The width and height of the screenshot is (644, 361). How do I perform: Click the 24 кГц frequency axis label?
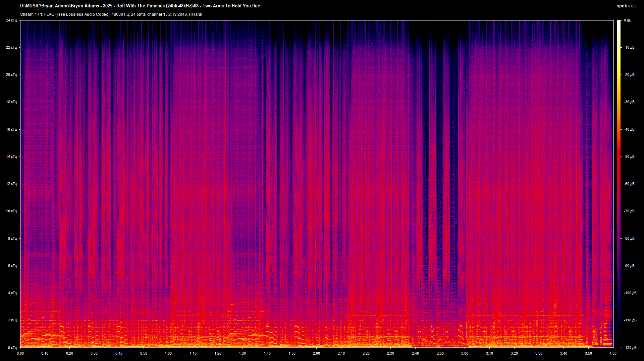(11, 20)
